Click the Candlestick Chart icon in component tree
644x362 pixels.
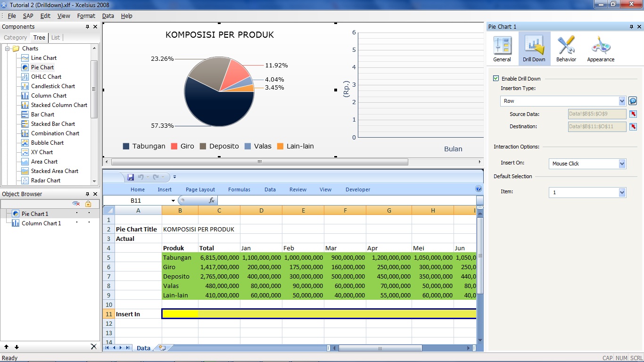click(x=25, y=86)
